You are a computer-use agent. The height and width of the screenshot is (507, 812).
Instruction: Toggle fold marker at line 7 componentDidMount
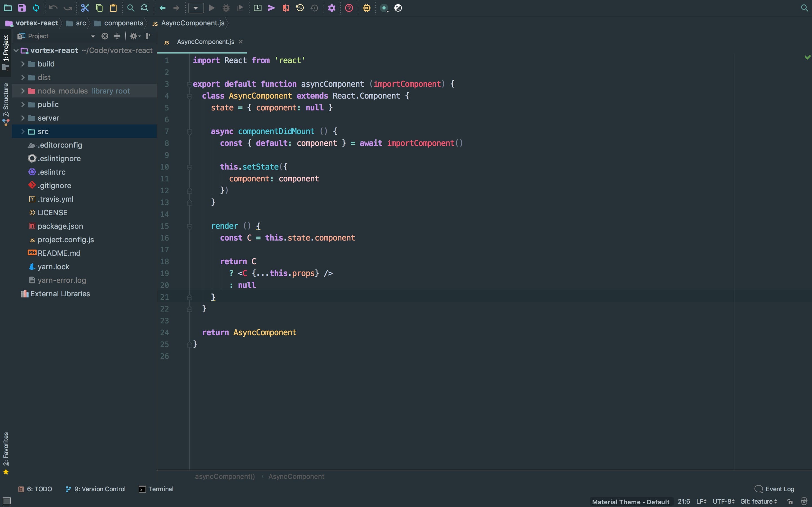pyautogui.click(x=189, y=132)
